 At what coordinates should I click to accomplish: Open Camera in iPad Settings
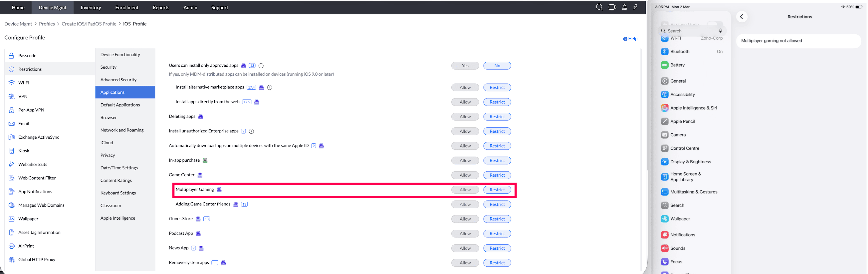692,135
